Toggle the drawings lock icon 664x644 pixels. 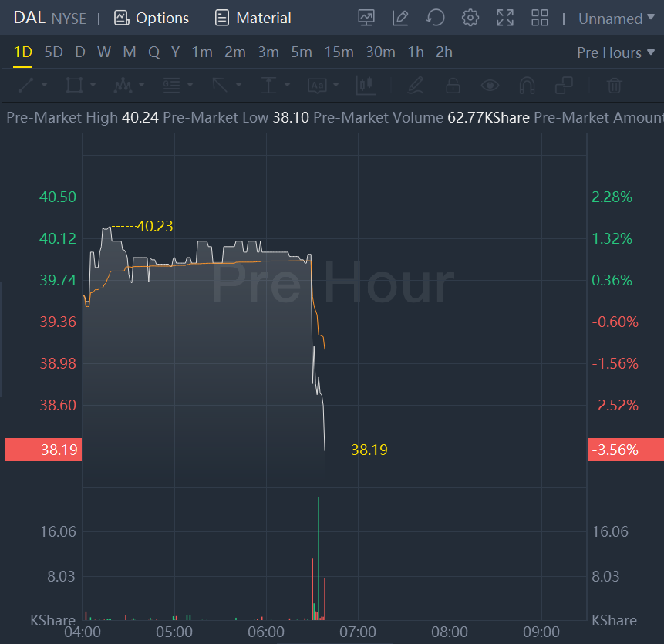tap(453, 85)
